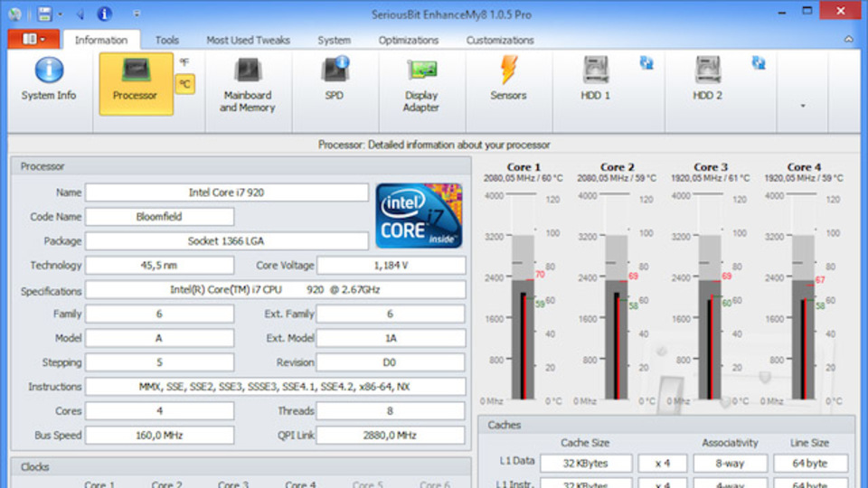
Task: Click the Specifications field with the CPU string
Action: click(x=275, y=289)
